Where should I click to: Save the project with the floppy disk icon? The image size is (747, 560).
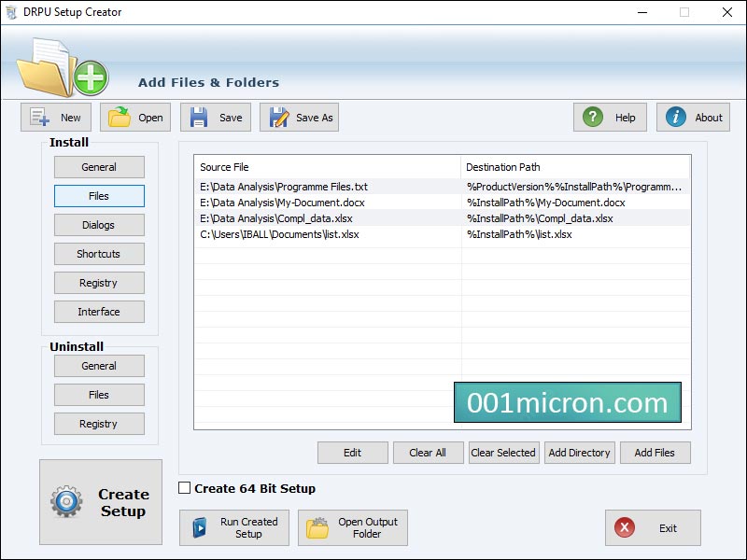201,117
